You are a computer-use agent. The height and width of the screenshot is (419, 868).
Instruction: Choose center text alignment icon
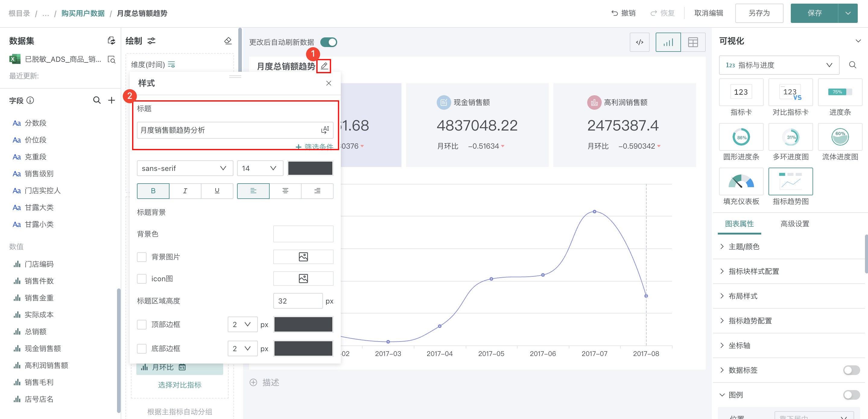point(285,191)
